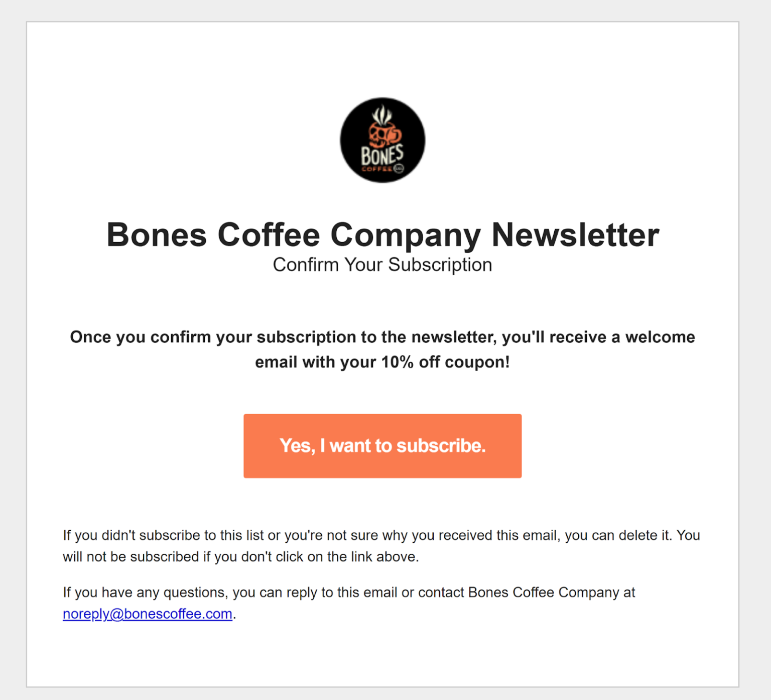Click the word 'welcome' in bold paragraph

(660, 337)
